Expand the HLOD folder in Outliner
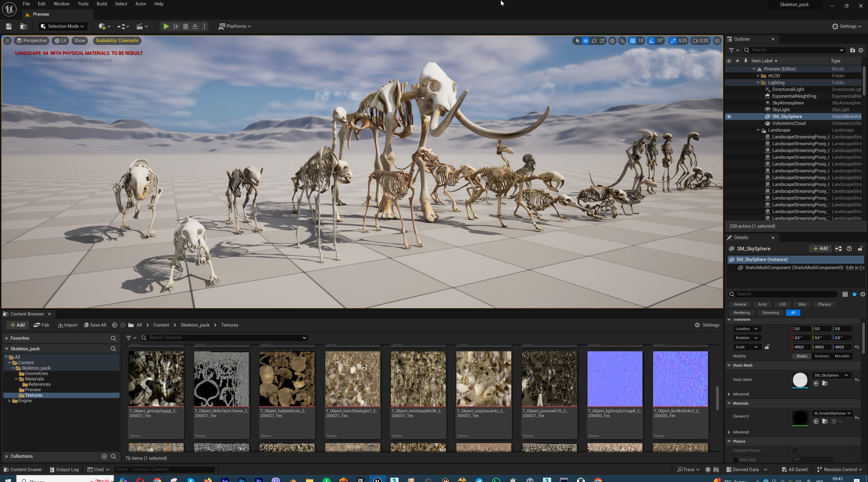 coord(758,76)
